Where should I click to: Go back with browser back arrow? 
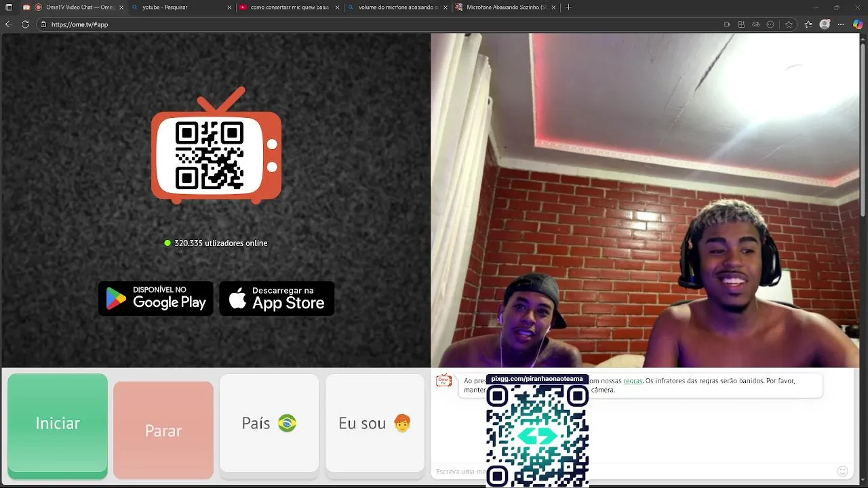(x=9, y=24)
